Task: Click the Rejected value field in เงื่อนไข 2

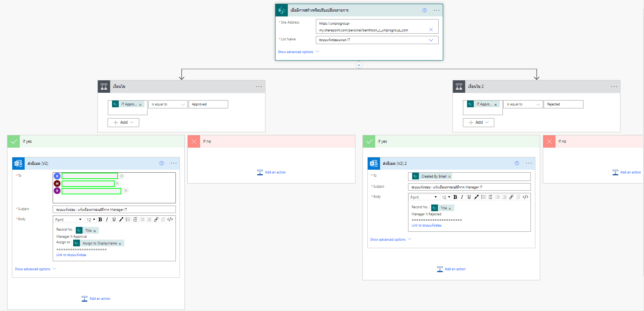Action: click(563, 104)
